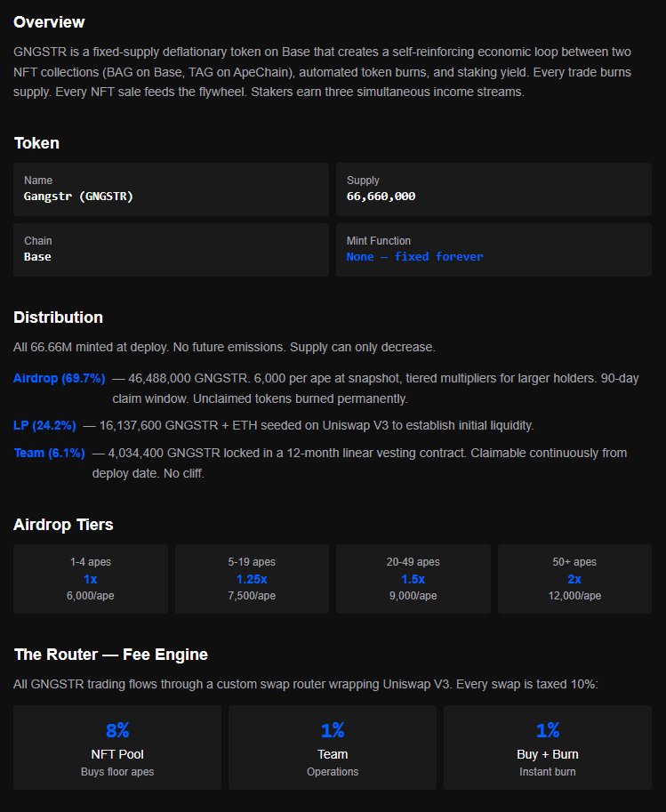Click the Airdrop (69.7%) label

click(x=59, y=379)
